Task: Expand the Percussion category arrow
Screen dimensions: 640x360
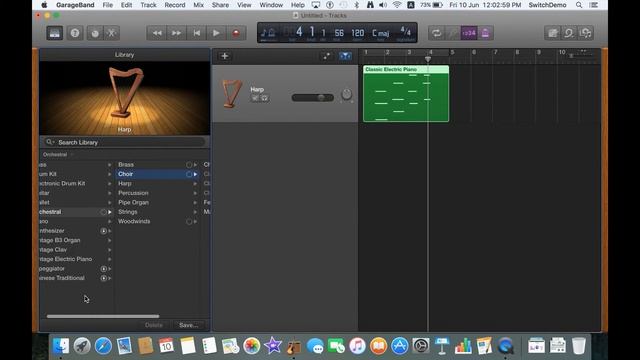Action: point(196,193)
